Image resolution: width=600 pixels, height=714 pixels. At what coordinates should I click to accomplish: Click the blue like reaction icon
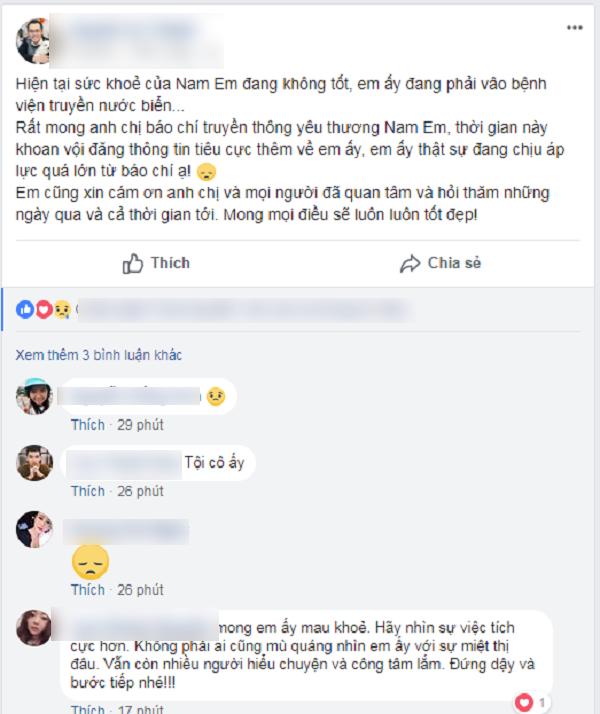coord(25,310)
